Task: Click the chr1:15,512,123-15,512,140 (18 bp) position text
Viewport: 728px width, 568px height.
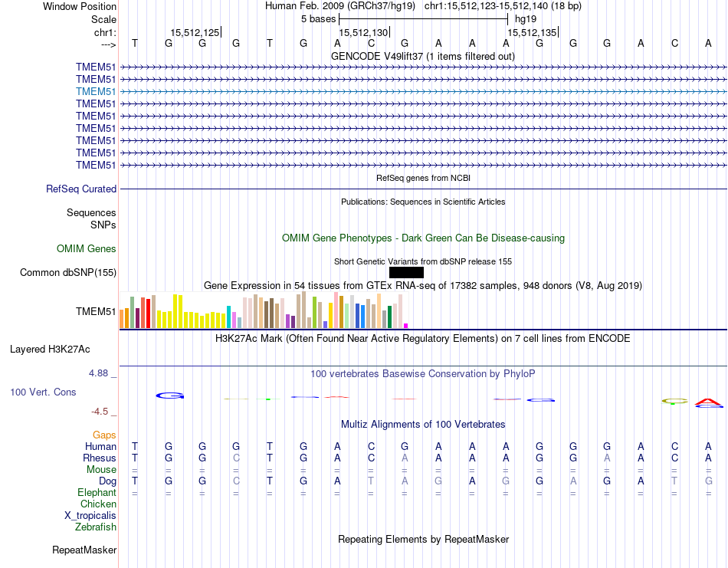Action: [503, 6]
